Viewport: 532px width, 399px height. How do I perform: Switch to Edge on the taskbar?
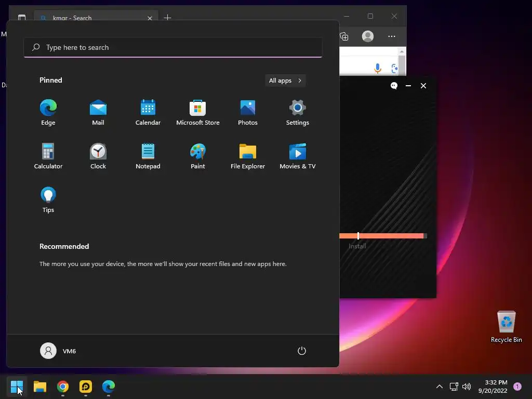[109, 386]
